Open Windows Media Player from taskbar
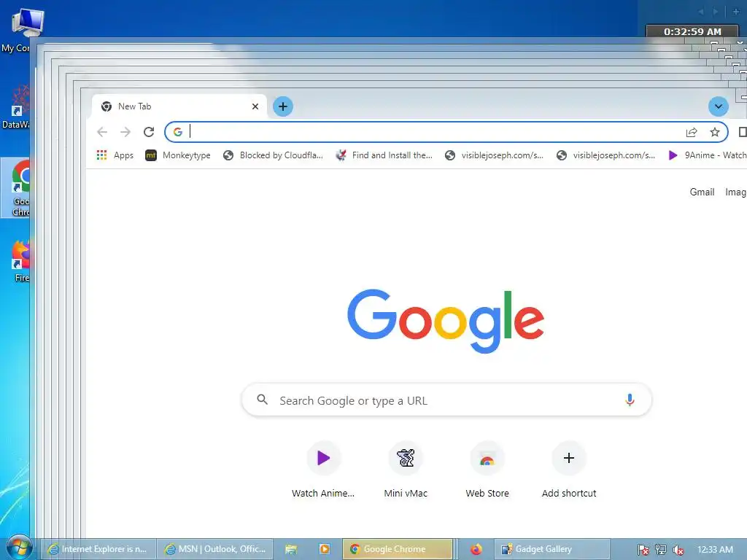The image size is (747, 560). (325, 549)
